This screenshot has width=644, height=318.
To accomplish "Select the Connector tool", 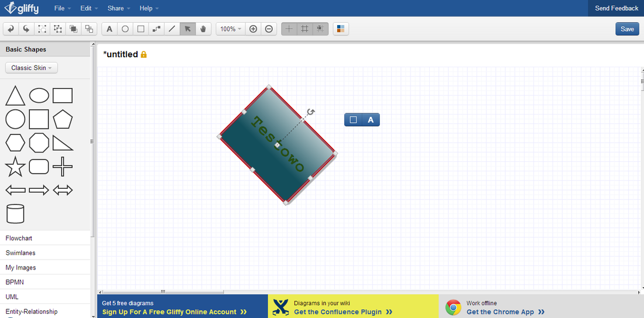I will [x=156, y=29].
